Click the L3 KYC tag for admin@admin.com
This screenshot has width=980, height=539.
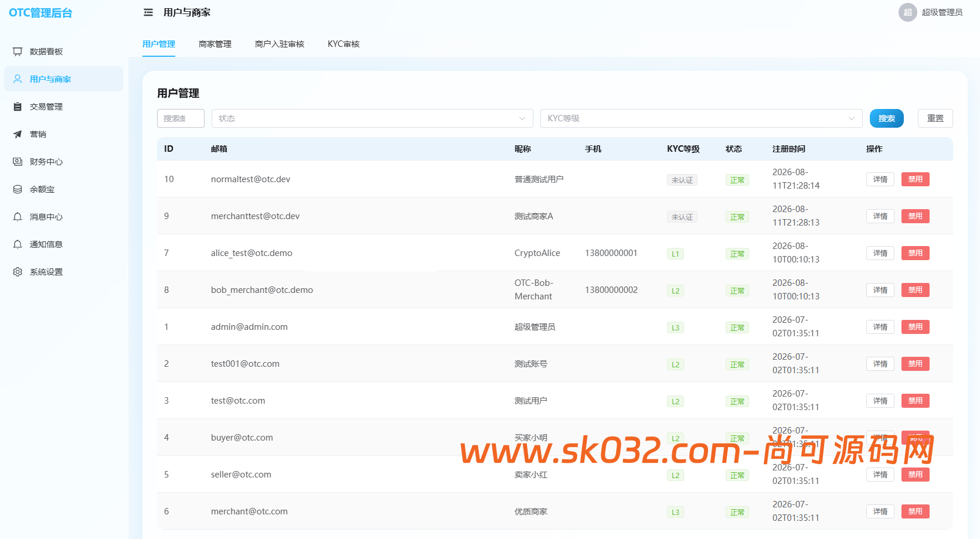click(x=675, y=328)
